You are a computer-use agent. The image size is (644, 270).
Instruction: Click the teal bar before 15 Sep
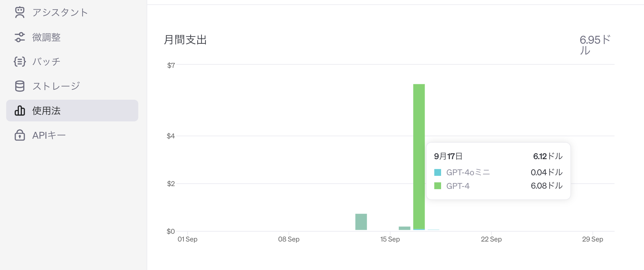361,222
